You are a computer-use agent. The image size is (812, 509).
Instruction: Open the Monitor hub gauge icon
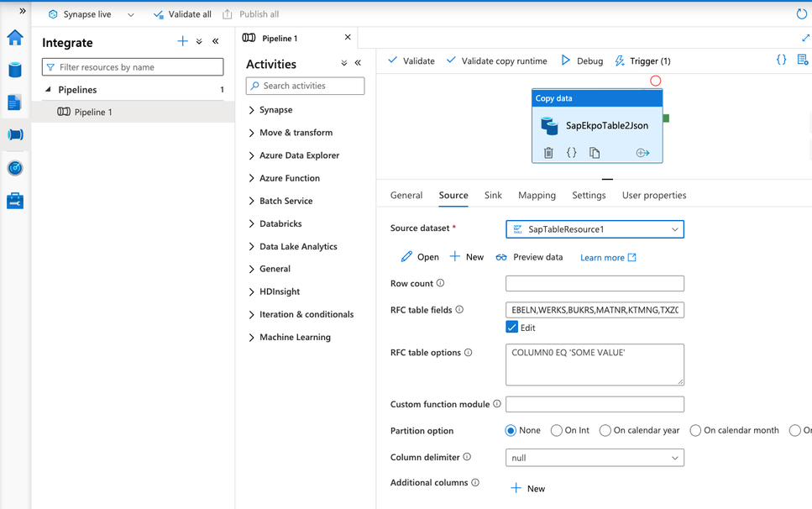[x=15, y=168]
